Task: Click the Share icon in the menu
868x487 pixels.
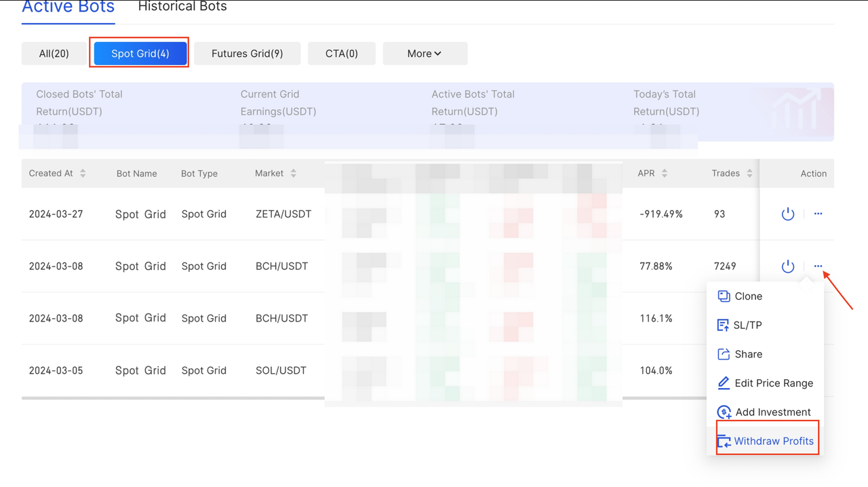Action: (724, 354)
